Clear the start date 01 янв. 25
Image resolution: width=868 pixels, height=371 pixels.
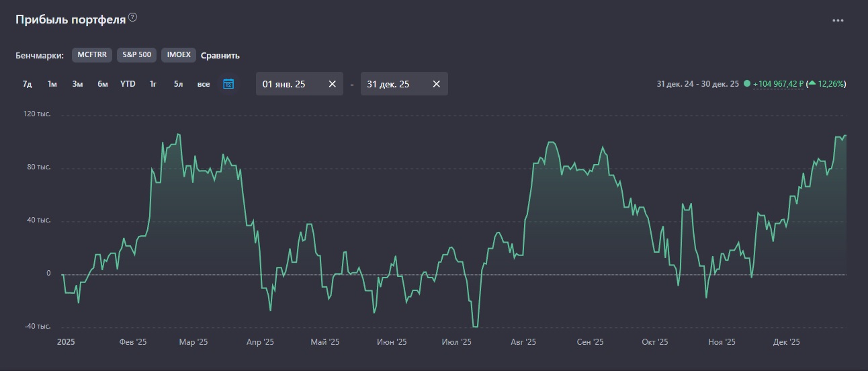pyautogui.click(x=332, y=84)
